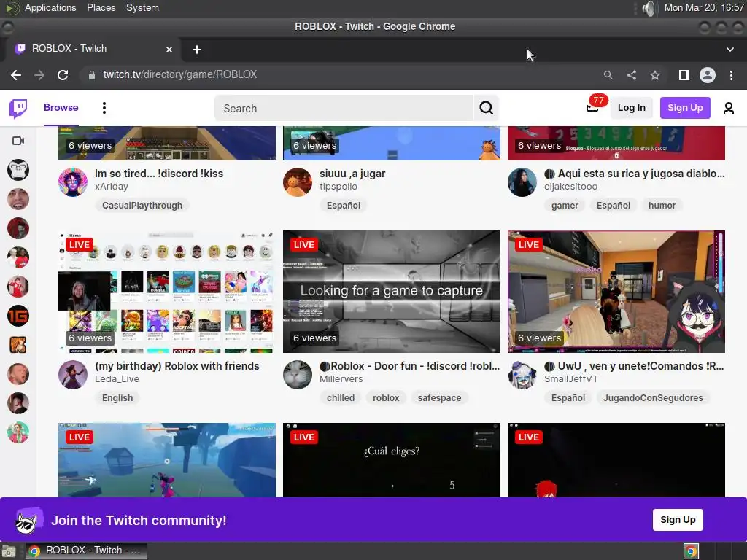Open the Twitch home logo
Screen dimensions: 747x560
coord(18,108)
